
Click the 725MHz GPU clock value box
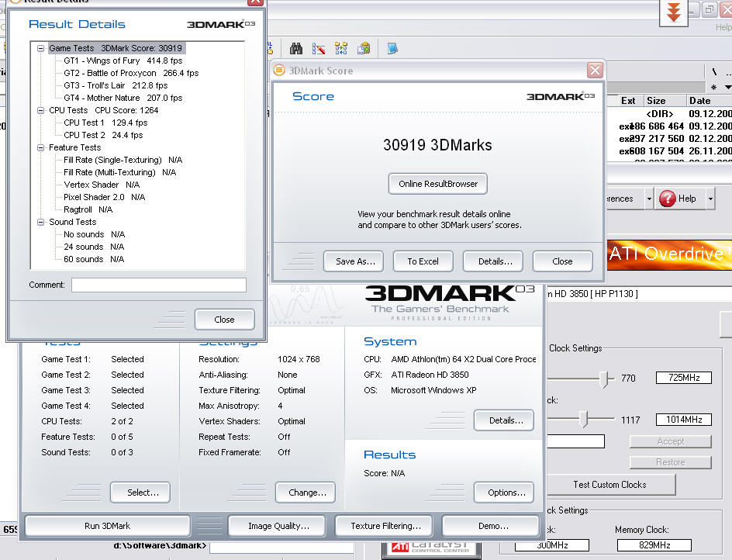(684, 378)
